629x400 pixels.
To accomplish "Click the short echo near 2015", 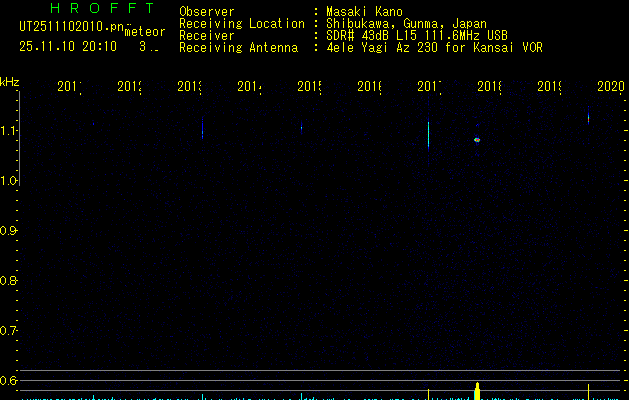I will (301, 128).
